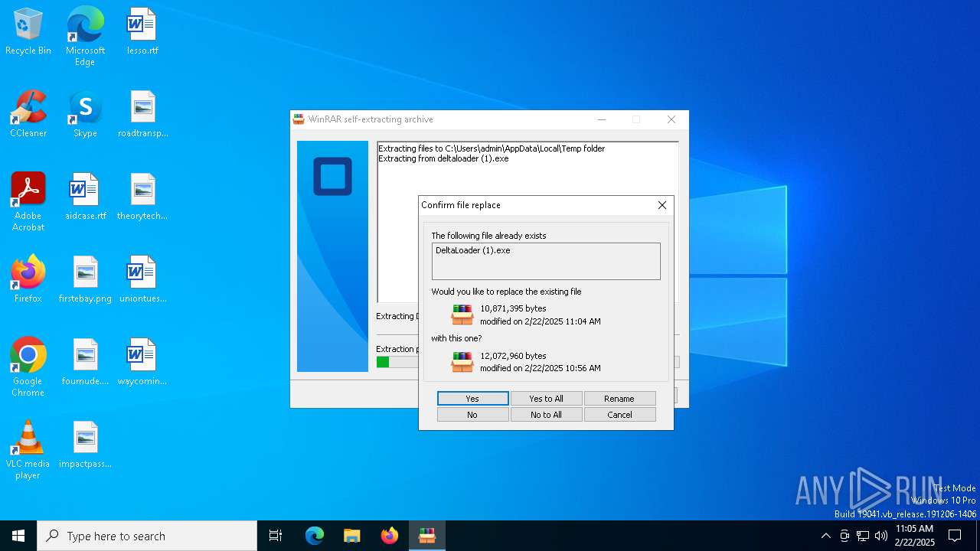Click the 'modified on 2/22/2025 10:56 AM' text

(541, 368)
